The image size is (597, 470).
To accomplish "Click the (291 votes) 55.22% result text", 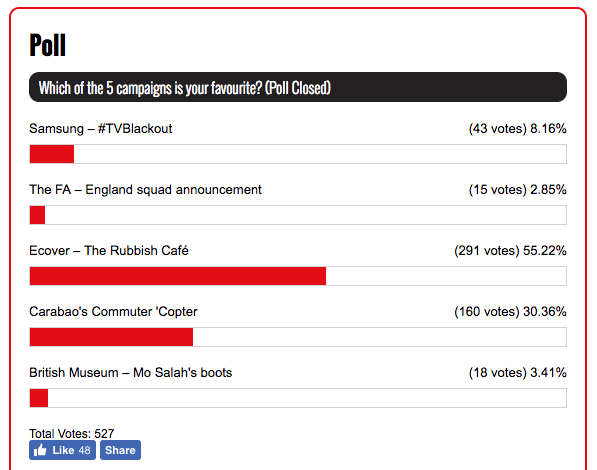I will (510, 251).
